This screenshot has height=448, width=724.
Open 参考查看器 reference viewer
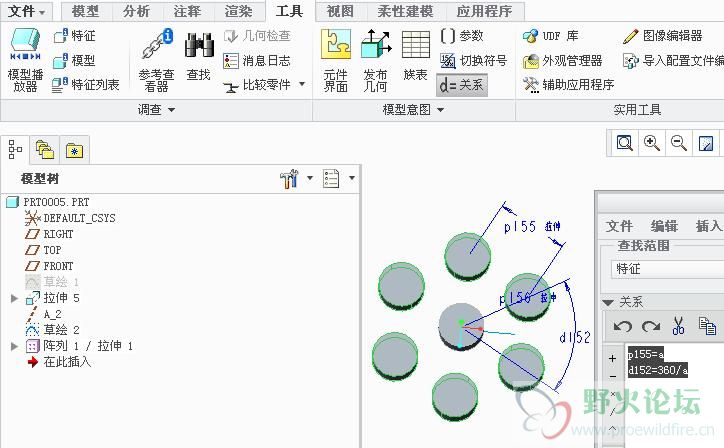pyautogui.click(x=157, y=60)
